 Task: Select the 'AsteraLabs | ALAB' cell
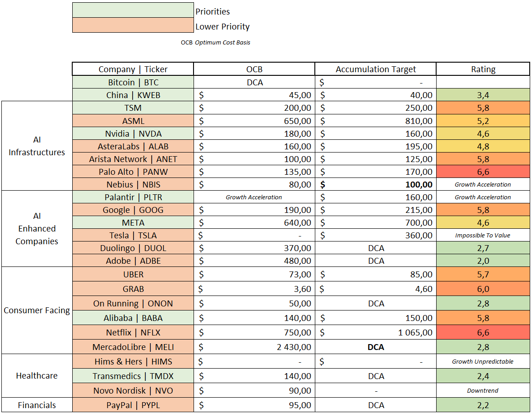click(x=133, y=146)
